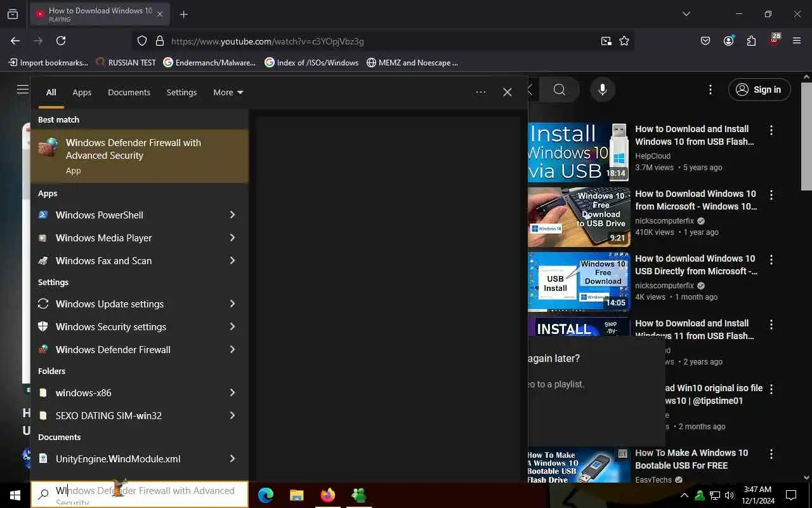Screen dimensions: 812x508
Task: Open Endermanch/Malware bookmark
Action: [209, 62]
